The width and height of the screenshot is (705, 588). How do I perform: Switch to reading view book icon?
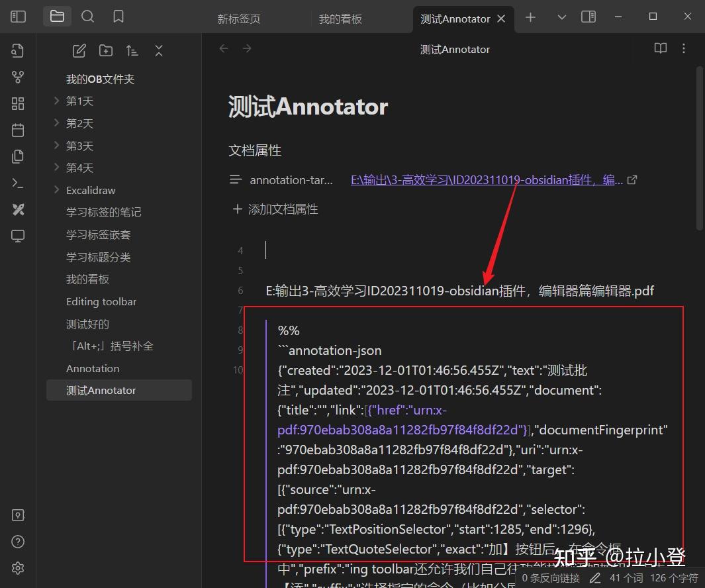point(661,48)
